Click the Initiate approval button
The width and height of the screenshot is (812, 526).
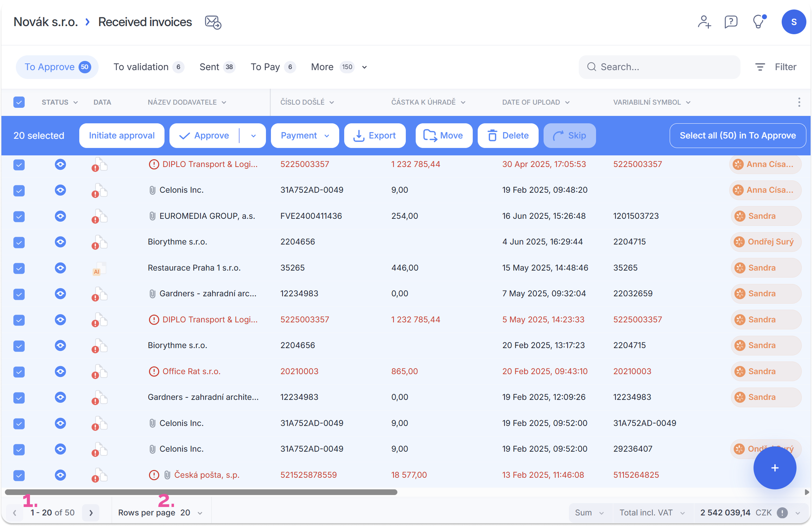pos(122,135)
